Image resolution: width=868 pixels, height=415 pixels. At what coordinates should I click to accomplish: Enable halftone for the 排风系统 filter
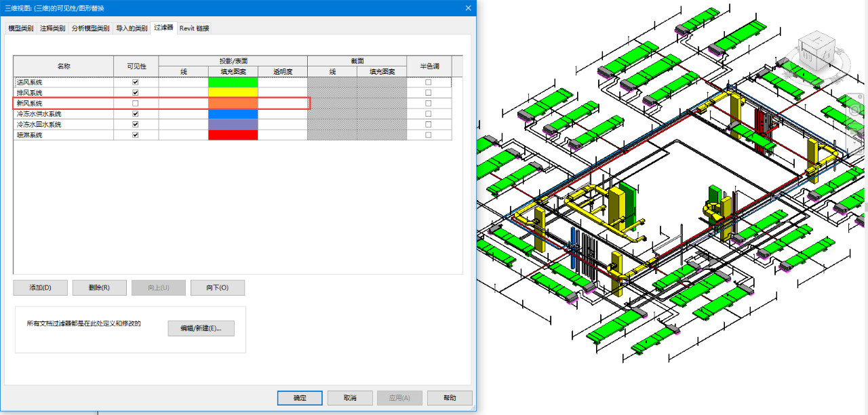pos(428,92)
